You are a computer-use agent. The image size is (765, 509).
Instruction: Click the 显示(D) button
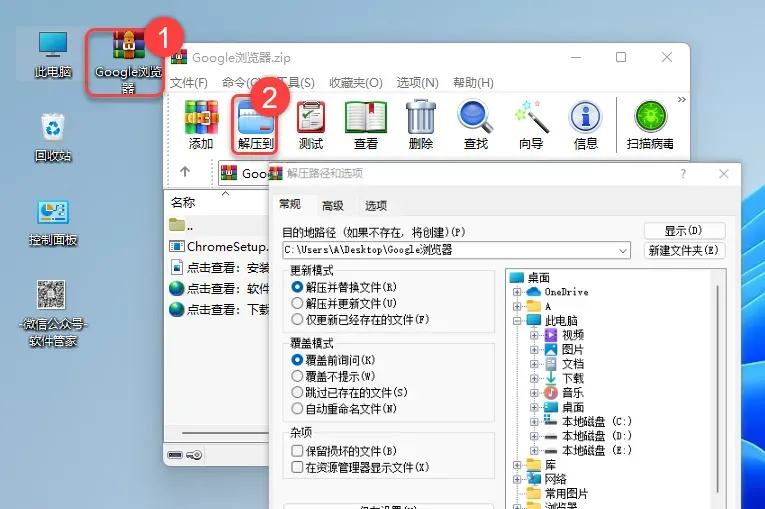[684, 230]
